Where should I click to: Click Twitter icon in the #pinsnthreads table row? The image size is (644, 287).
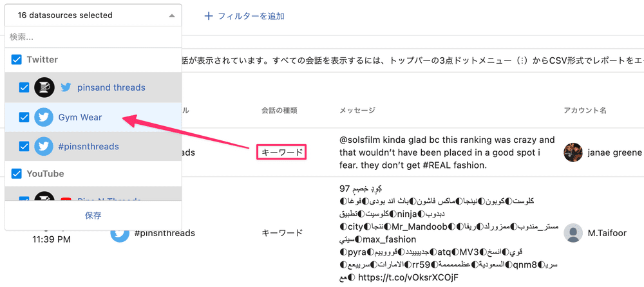(x=120, y=233)
